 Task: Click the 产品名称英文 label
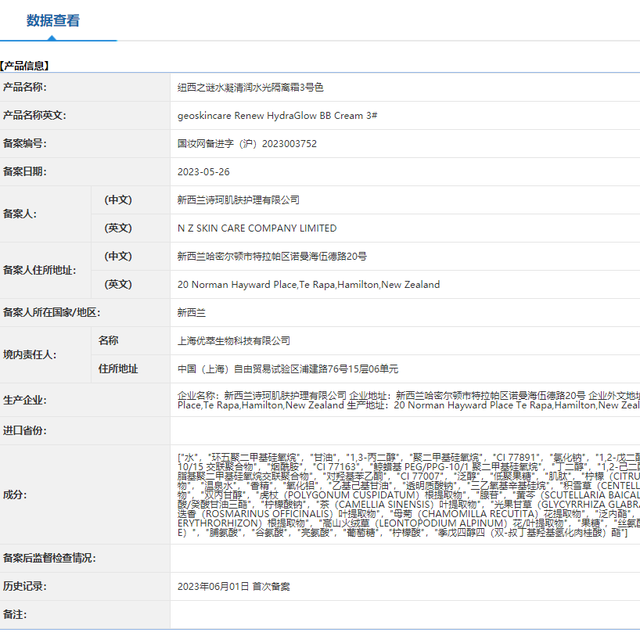tap(34, 116)
